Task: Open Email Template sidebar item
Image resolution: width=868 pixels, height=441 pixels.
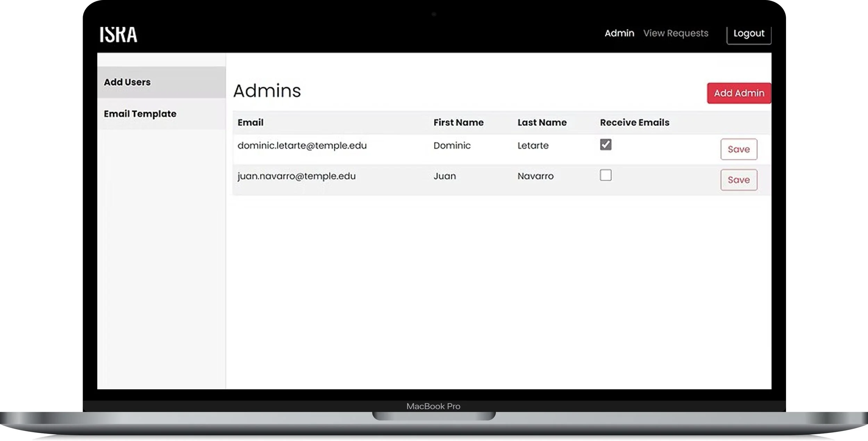Action: (x=140, y=114)
